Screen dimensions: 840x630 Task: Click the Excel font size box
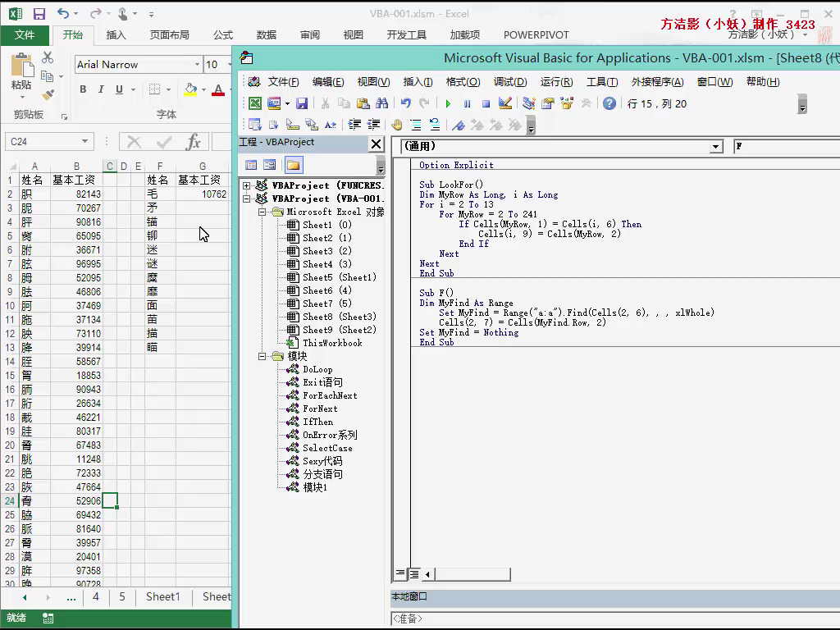216,65
